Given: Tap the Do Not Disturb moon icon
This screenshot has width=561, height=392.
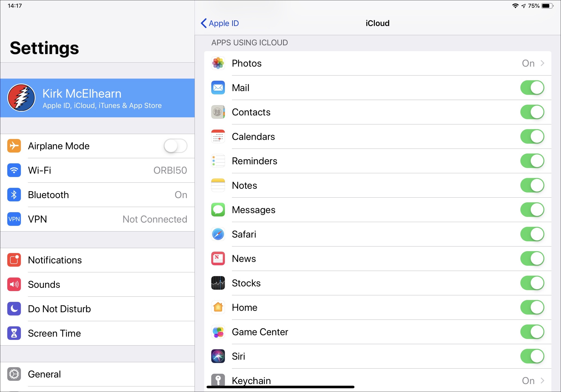Looking at the screenshot, I should [x=14, y=309].
